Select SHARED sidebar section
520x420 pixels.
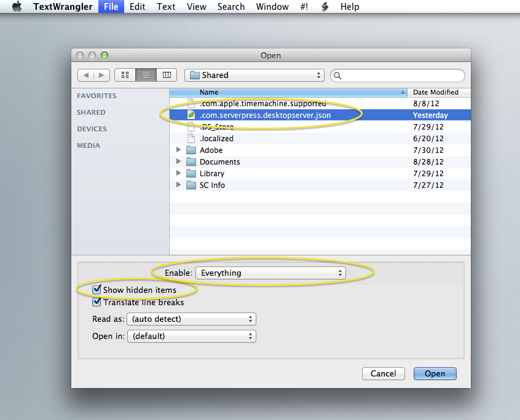[x=91, y=112]
